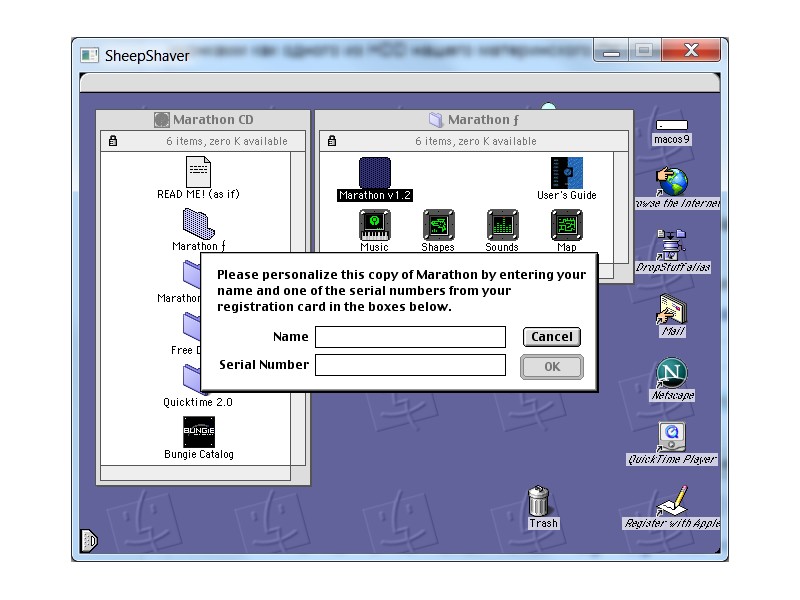The height and width of the screenshot is (600, 800).
Task: Select the Map file icon
Action: pos(566,225)
